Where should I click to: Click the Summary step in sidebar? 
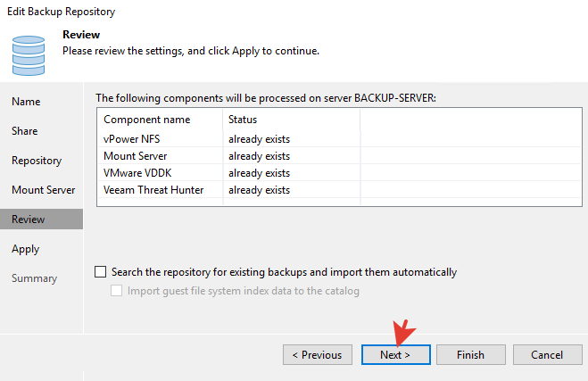[35, 278]
